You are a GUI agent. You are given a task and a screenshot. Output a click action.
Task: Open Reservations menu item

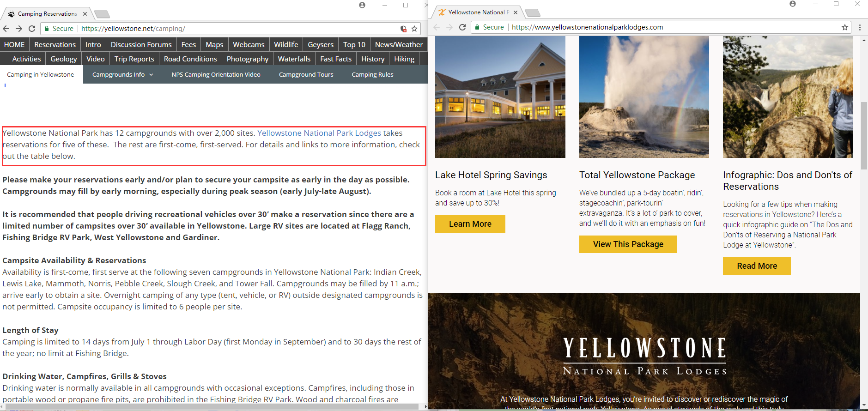55,45
